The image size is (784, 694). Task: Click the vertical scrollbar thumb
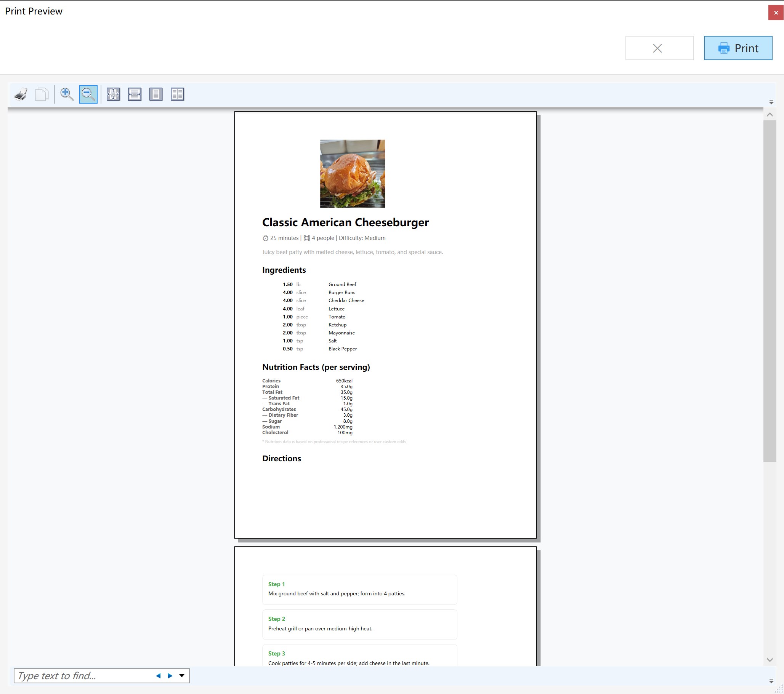tap(770, 291)
